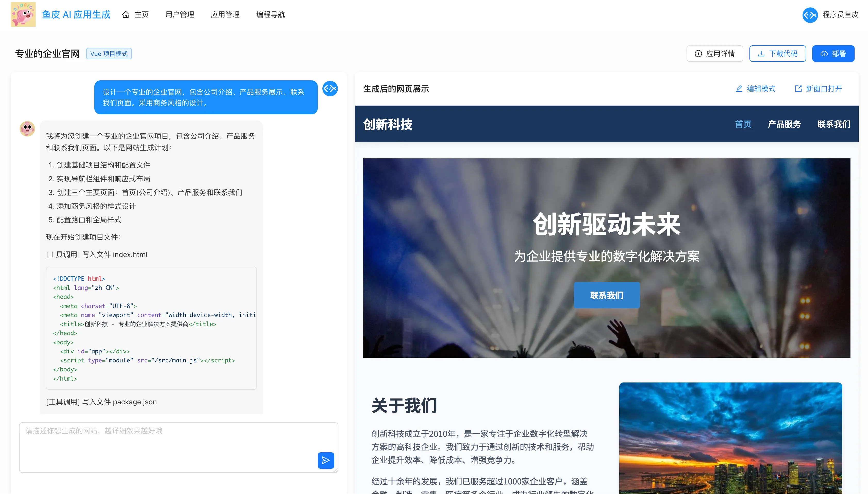Select 产品服务 tab in preview navbar

[x=784, y=124]
